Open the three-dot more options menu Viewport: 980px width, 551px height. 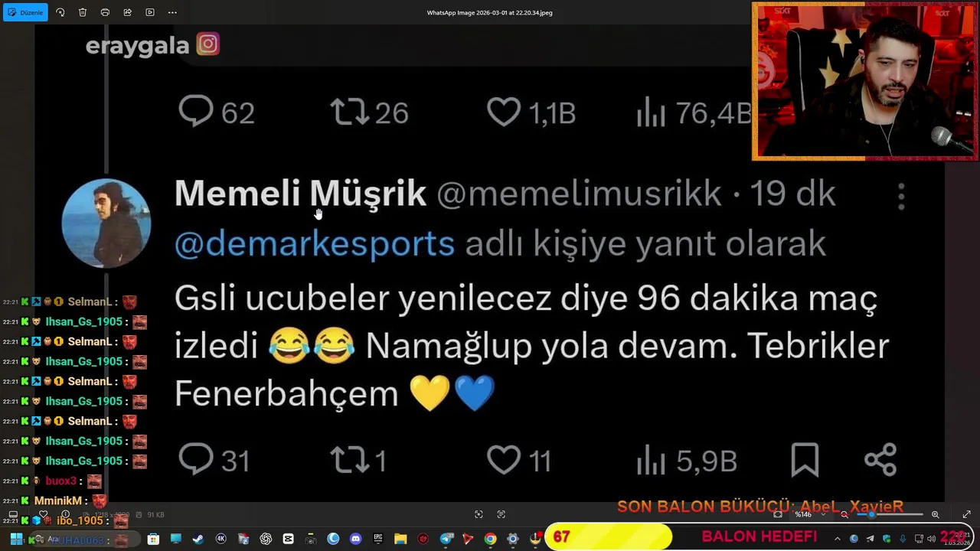[172, 12]
